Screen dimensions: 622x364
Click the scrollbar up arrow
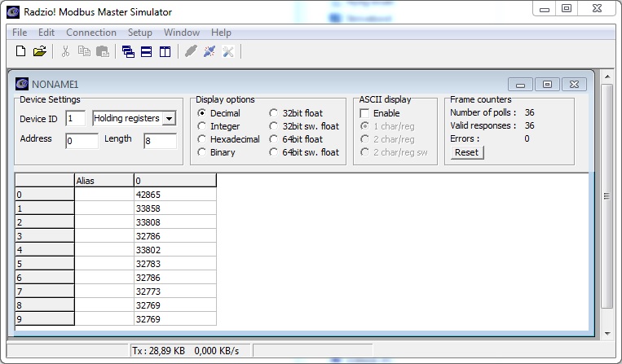pyautogui.click(x=607, y=76)
